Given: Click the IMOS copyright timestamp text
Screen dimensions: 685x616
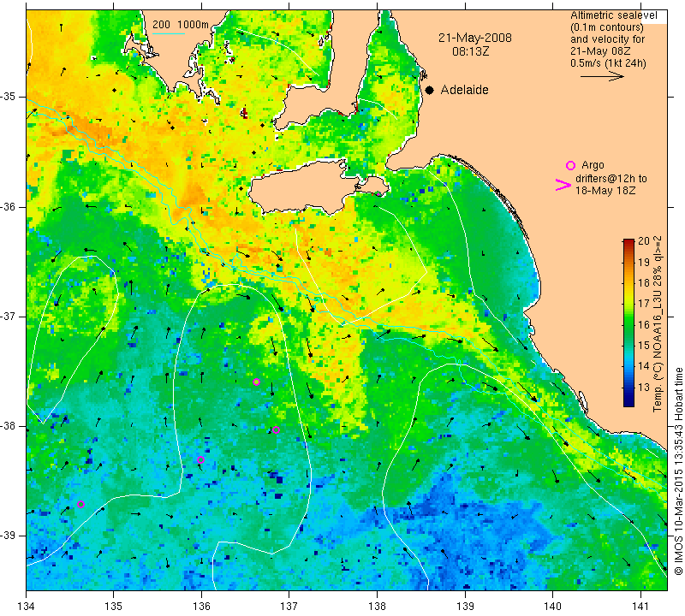Looking at the screenshot, I should coord(678,471).
